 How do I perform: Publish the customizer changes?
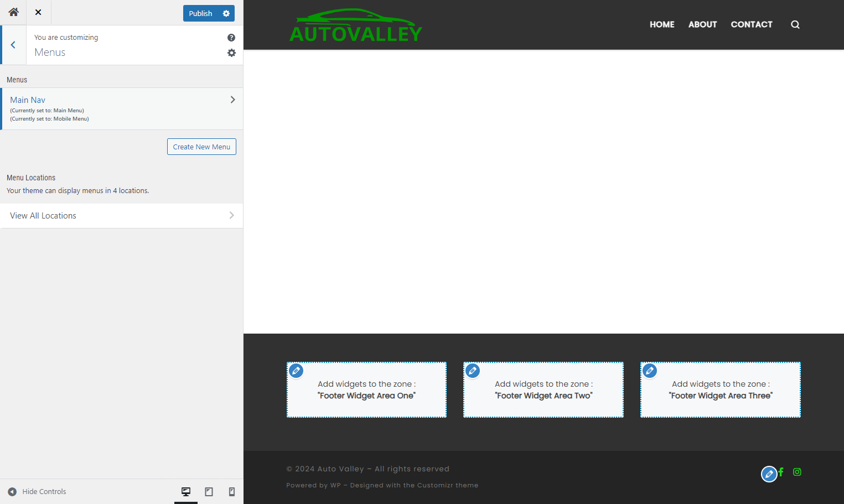pyautogui.click(x=200, y=13)
